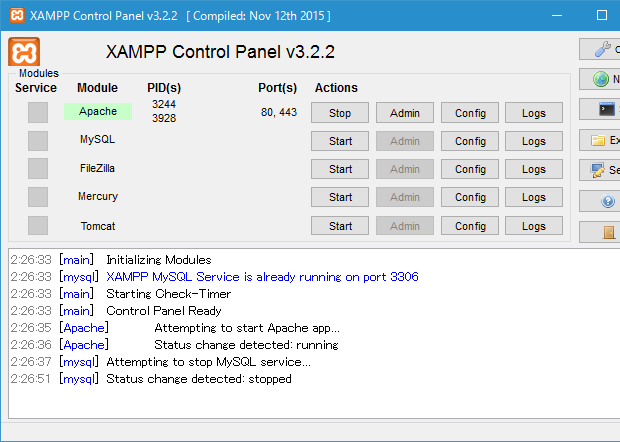Open Shell via the terminal icon button
Image resolution: width=620 pixels, height=442 pixels.
click(600, 109)
